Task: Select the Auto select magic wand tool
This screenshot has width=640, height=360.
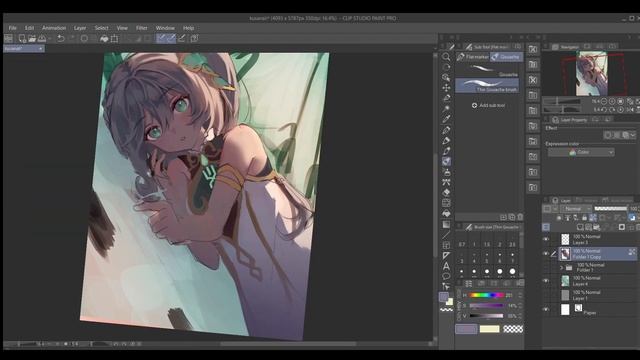Action: (x=447, y=109)
